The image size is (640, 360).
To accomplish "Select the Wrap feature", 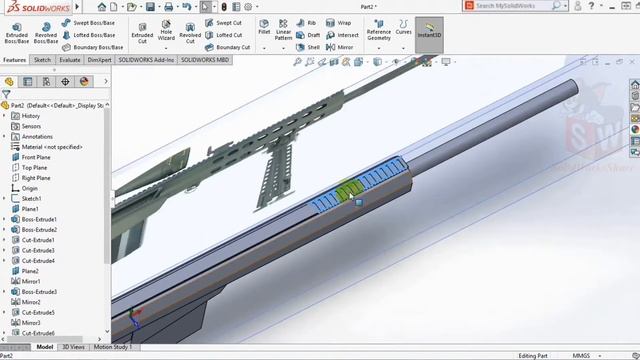I will click(338, 23).
